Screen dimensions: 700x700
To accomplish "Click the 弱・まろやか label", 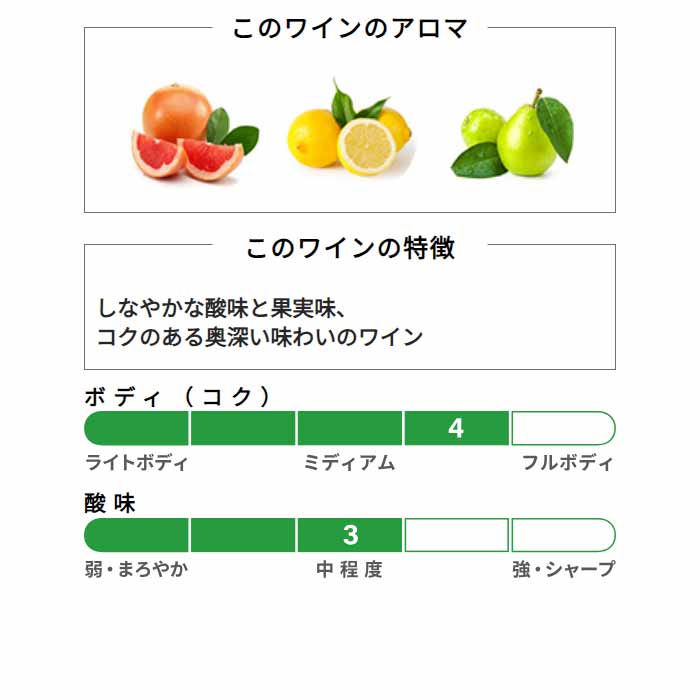I will coord(136,569).
